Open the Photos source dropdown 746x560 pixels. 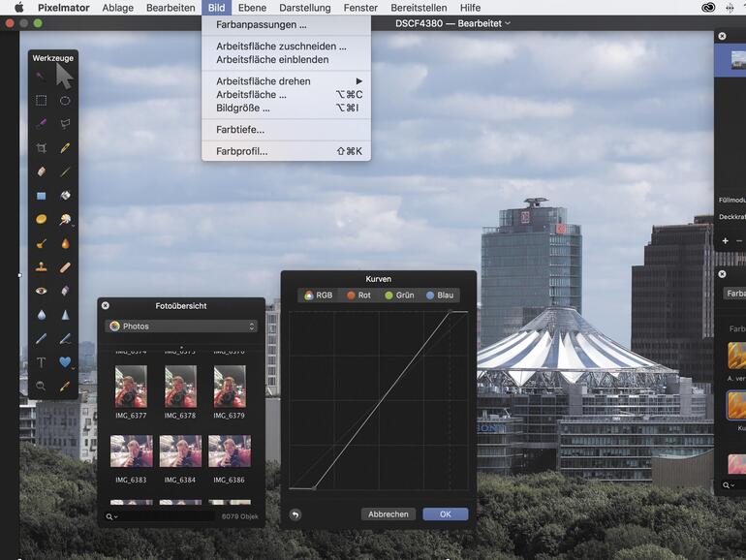click(181, 326)
